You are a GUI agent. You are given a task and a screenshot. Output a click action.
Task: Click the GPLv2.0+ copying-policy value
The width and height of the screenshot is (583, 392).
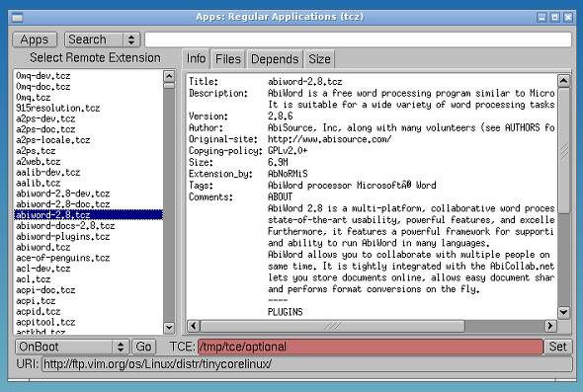coord(288,151)
